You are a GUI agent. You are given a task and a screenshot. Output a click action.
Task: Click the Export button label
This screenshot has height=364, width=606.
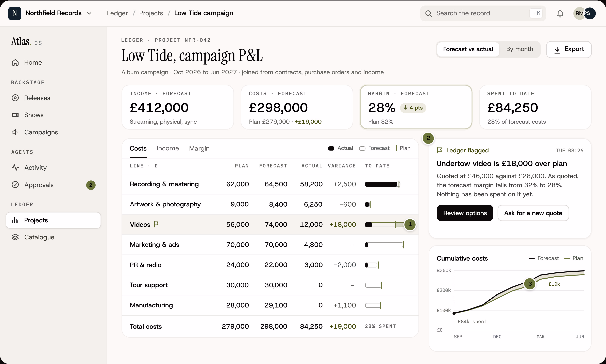[x=574, y=49]
